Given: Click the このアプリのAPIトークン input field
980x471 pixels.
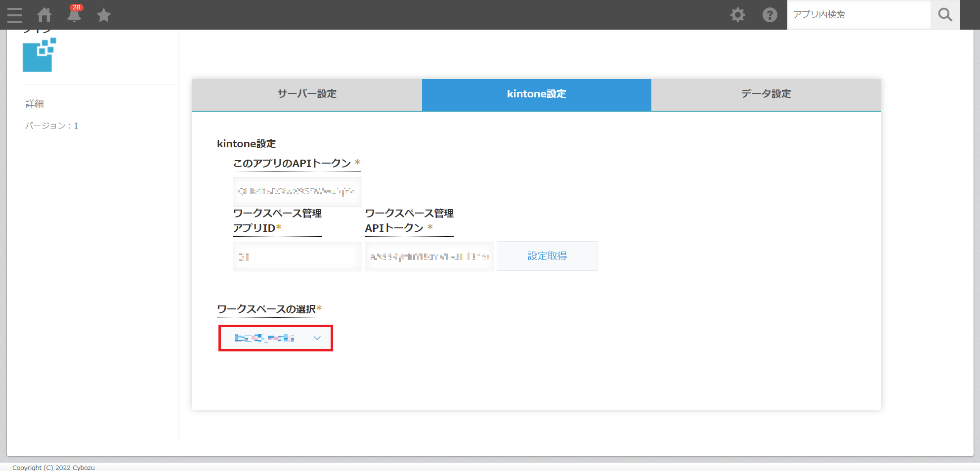Looking at the screenshot, I should (x=297, y=191).
